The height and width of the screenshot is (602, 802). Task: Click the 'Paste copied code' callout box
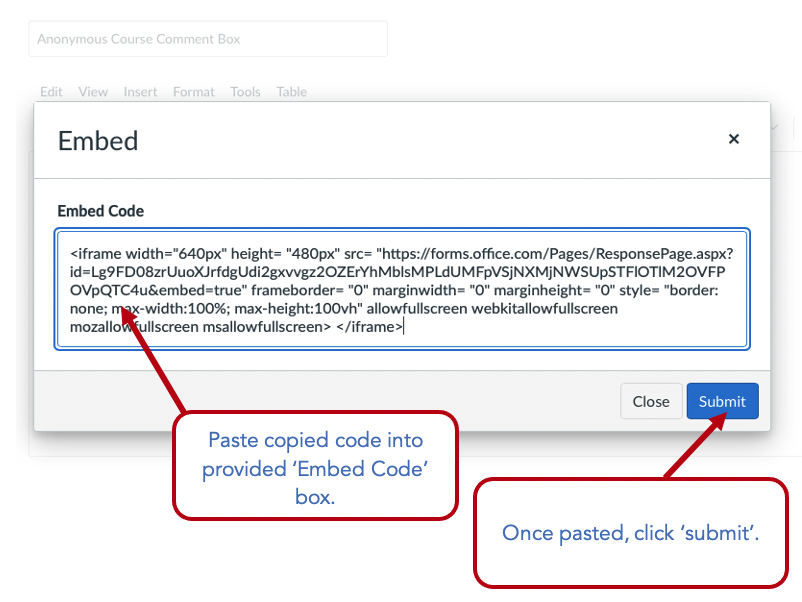(315, 467)
